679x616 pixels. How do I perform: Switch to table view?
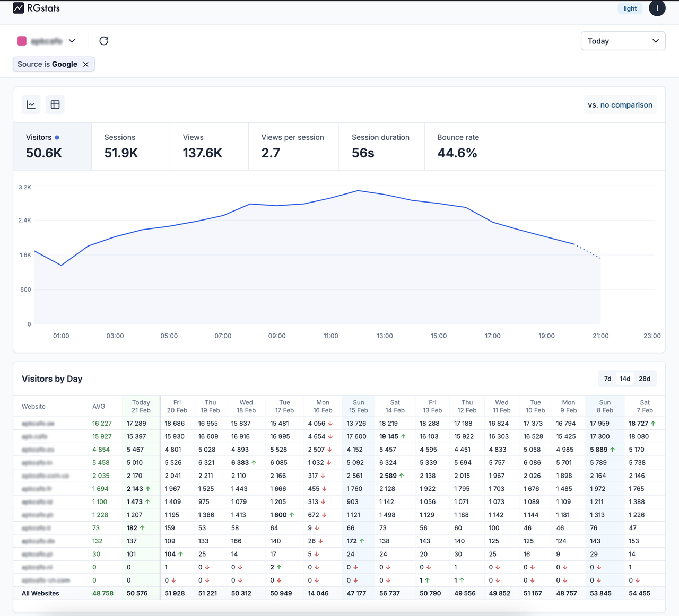pos(55,104)
